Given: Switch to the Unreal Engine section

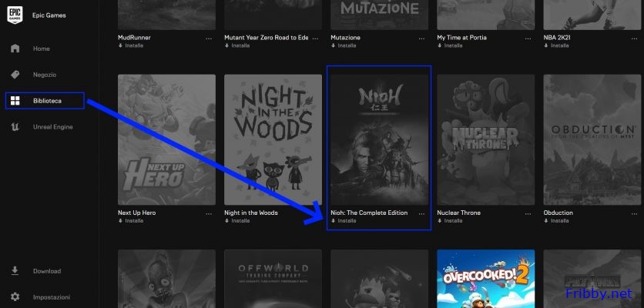Looking at the screenshot, I should coord(52,126).
